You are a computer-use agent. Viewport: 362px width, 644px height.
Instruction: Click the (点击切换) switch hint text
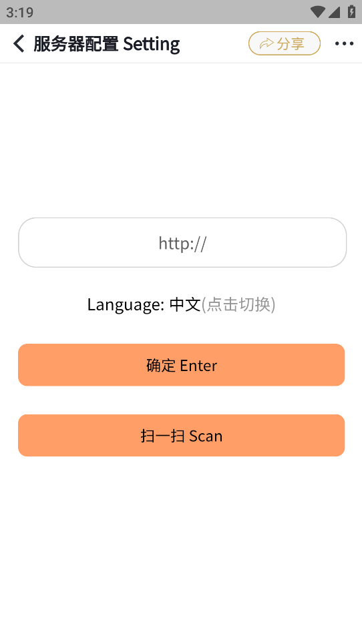coord(238,304)
